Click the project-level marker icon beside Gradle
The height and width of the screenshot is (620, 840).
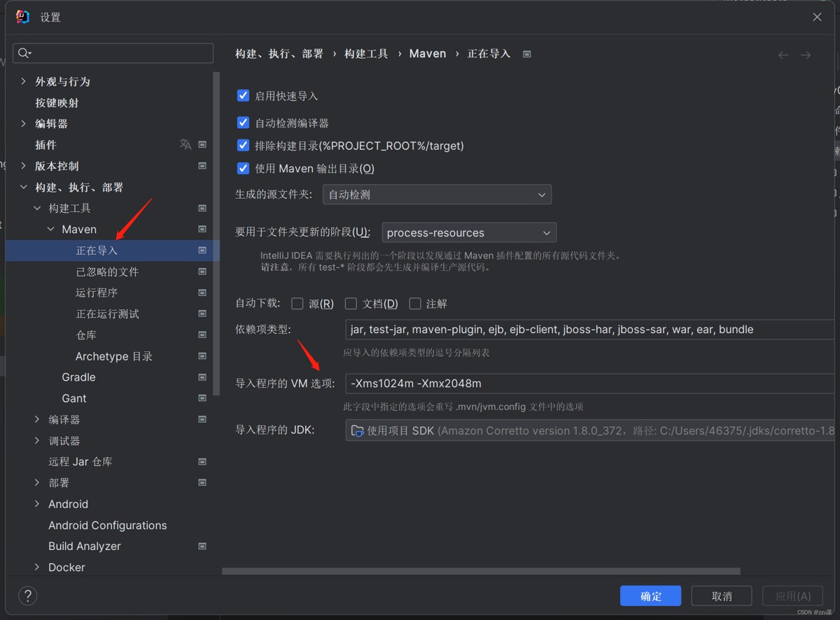[202, 377]
